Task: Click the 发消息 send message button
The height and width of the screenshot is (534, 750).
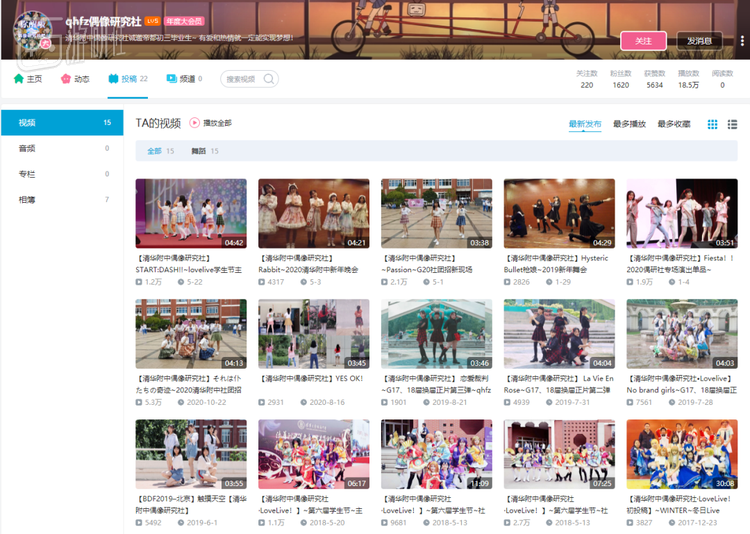Action: (x=699, y=41)
